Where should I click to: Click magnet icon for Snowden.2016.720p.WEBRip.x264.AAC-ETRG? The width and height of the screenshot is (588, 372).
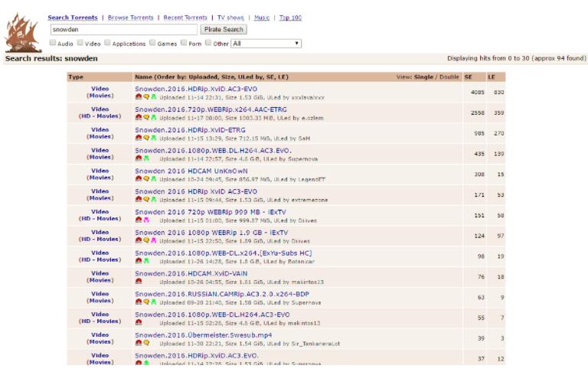point(139,118)
